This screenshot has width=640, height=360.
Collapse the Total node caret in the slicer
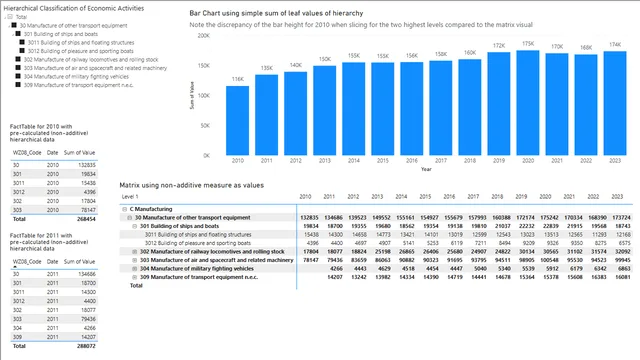pos(5,17)
